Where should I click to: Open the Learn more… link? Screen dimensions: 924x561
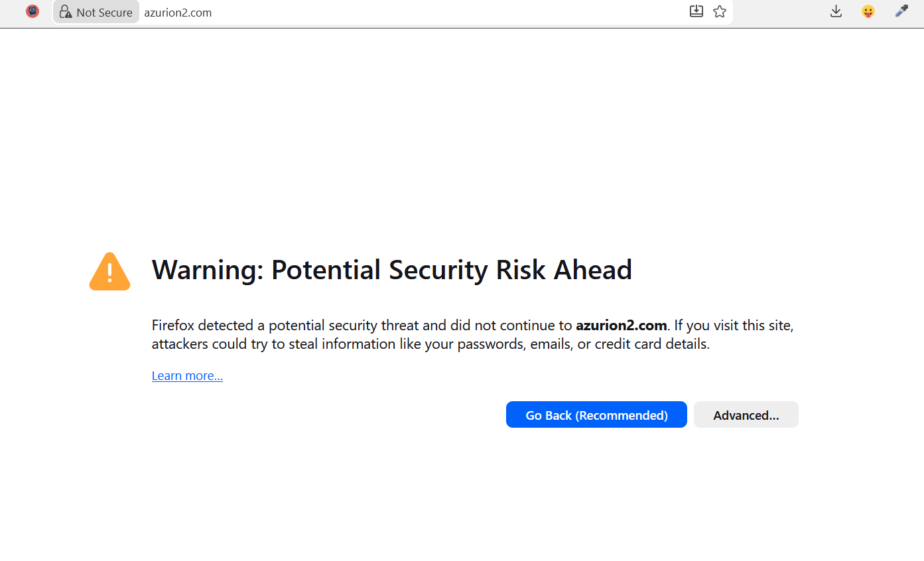tap(187, 376)
